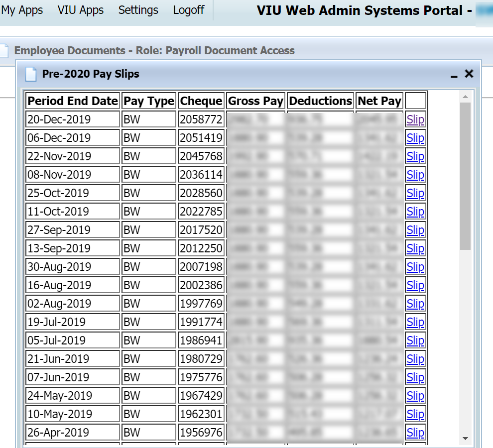The height and width of the screenshot is (448, 493).
Task: Click the document icon beside Pre-2020 Pay Slips title
Action: [30, 73]
